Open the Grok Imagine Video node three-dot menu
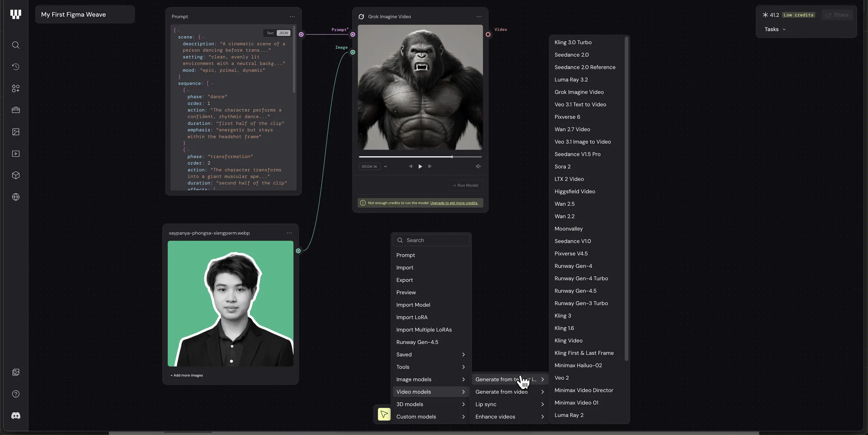 click(x=479, y=16)
